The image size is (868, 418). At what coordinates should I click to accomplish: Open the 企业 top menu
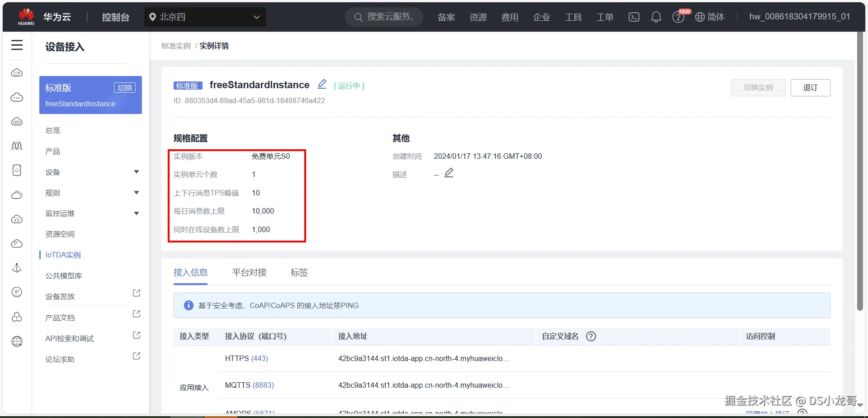point(541,17)
